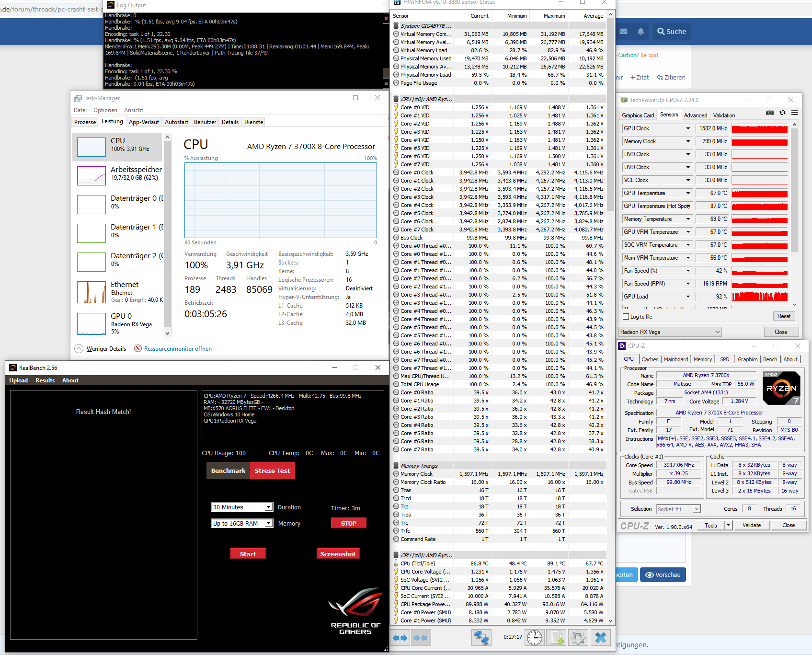This screenshot has height=655, width=812.
Task: Click the GPU-Z refresh icon
Action: pos(782,113)
